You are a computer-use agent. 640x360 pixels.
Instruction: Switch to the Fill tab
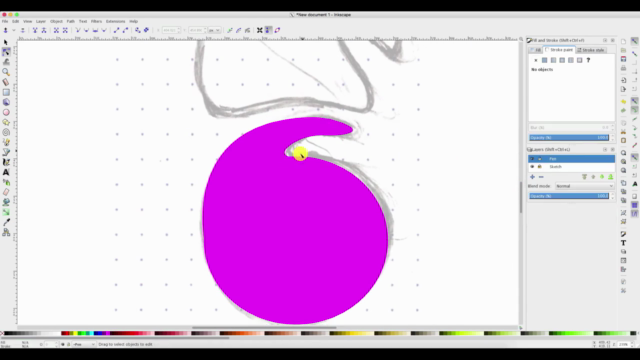point(536,50)
